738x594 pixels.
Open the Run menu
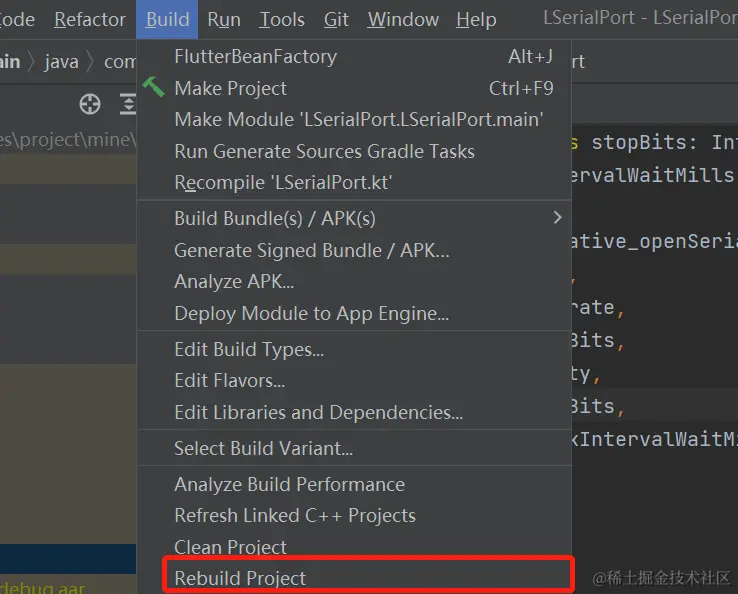(224, 19)
